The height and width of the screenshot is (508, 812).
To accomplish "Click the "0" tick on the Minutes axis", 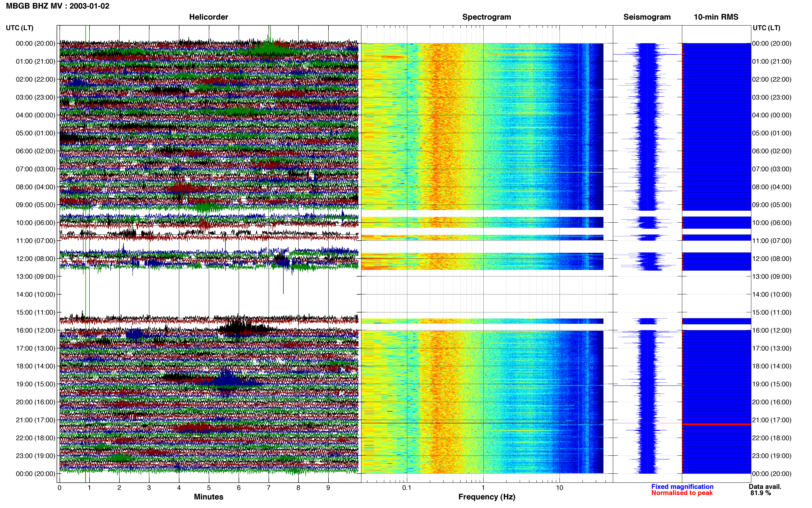I will 59,487.
